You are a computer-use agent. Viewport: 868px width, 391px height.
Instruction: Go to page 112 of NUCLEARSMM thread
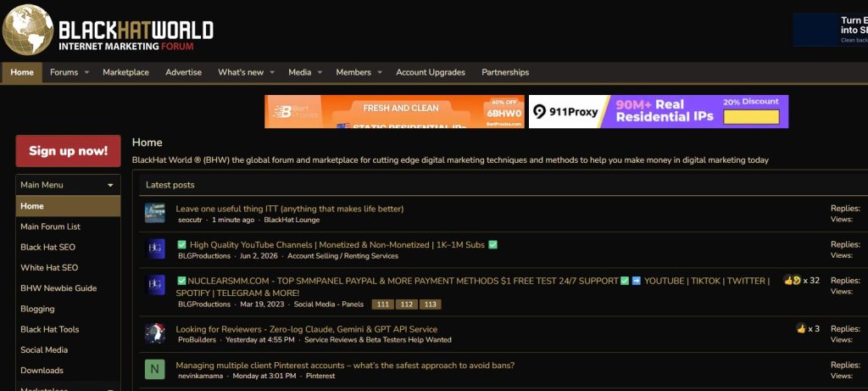tap(406, 304)
